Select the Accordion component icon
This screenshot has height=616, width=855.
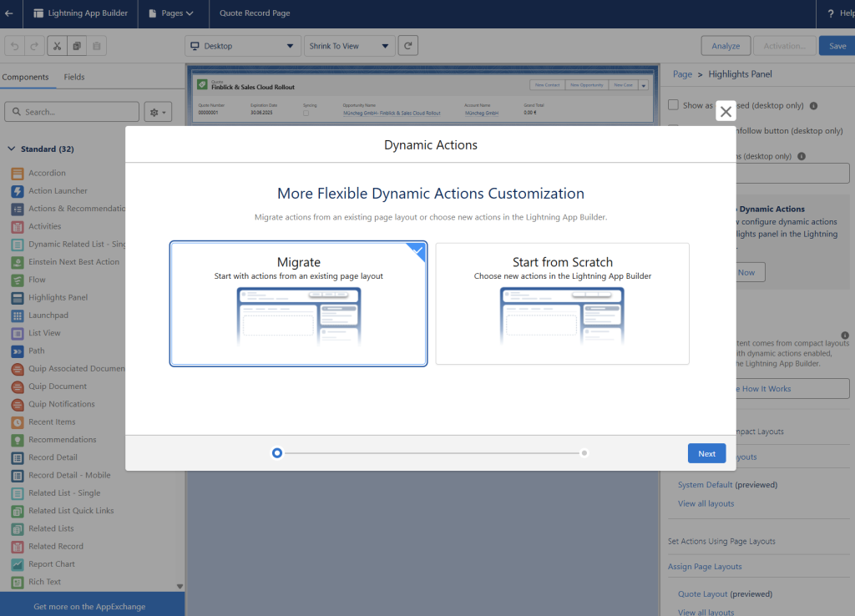17,174
